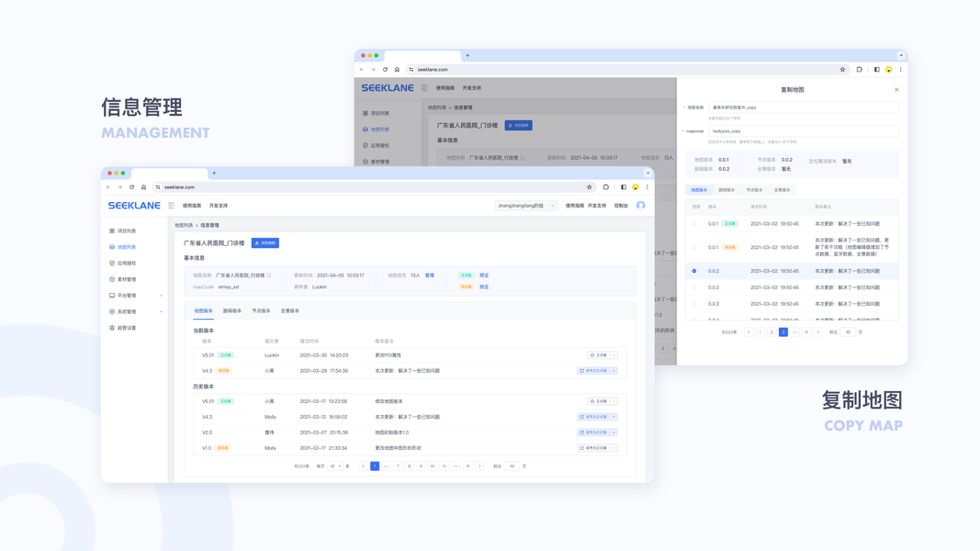Image resolution: width=980 pixels, height=551 pixels.
Task: Open a new tab in front browser window
Action: pos(214,173)
